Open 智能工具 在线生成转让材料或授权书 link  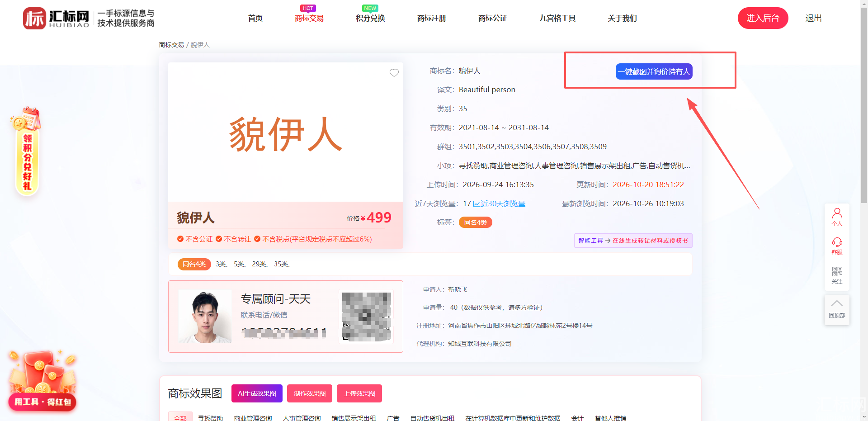[633, 241]
